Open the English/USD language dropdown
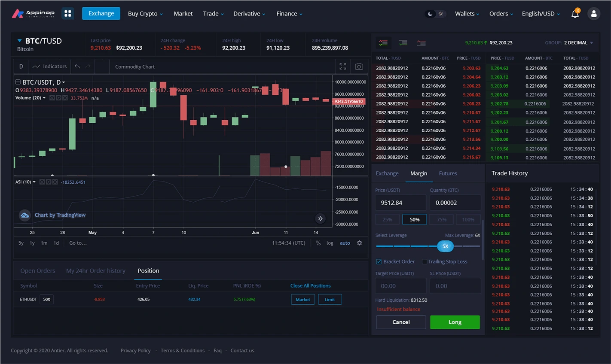The width and height of the screenshot is (611, 364). (x=541, y=14)
